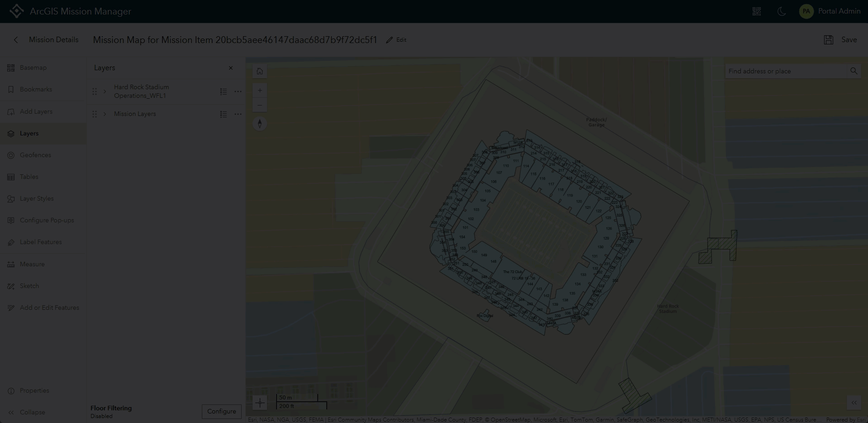Open options menu for Mission Layers
The image size is (868, 423).
(238, 114)
